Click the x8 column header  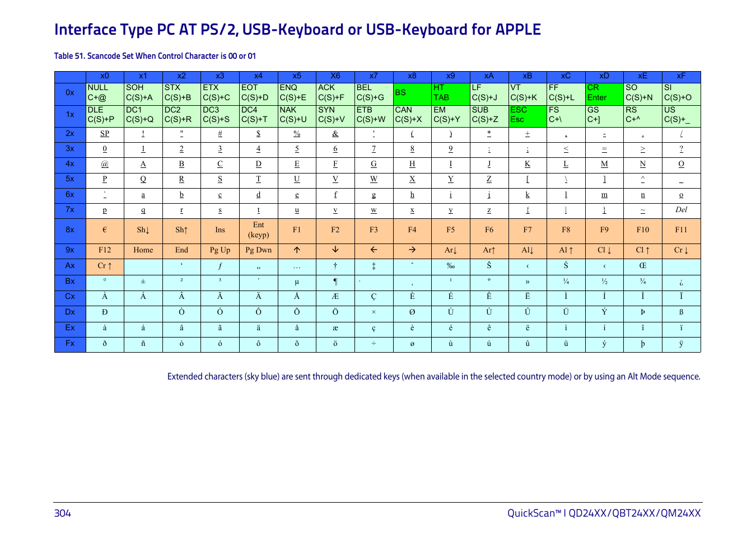tap(412, 77)
